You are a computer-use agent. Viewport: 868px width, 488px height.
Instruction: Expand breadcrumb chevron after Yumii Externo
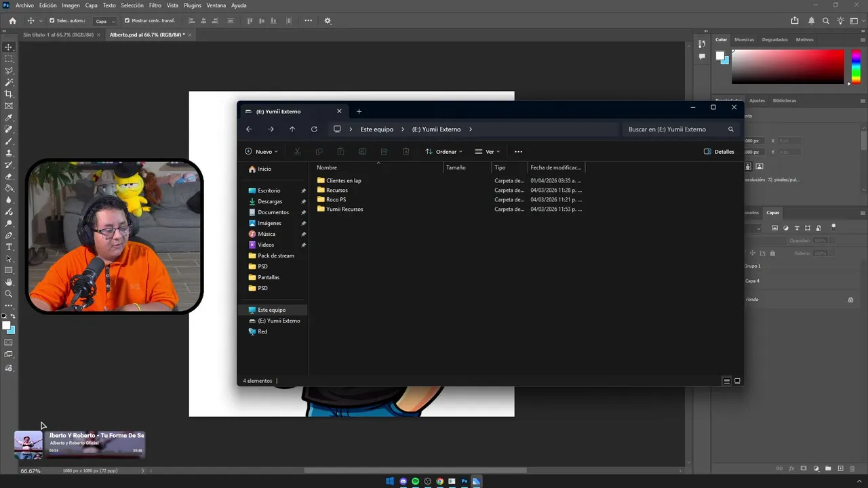(x=471, y=129)
